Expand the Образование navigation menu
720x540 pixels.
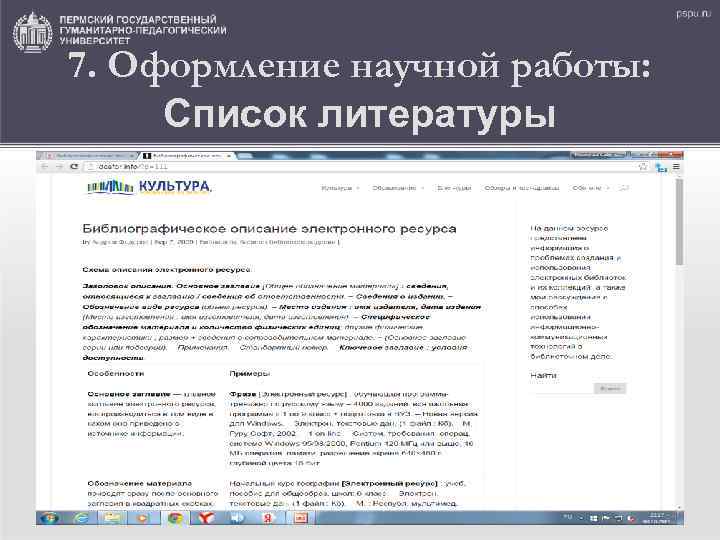(x=398, y=188)
